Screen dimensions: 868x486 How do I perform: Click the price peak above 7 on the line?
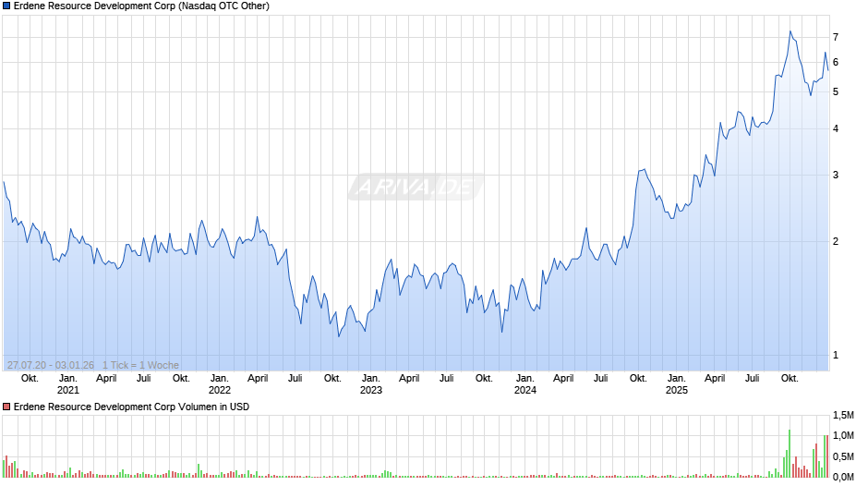point(790,31)
